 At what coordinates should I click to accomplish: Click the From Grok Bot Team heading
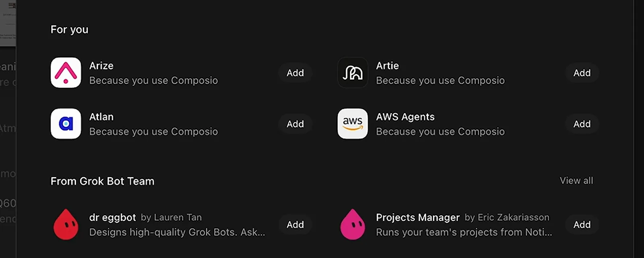[x=102, y=181]
